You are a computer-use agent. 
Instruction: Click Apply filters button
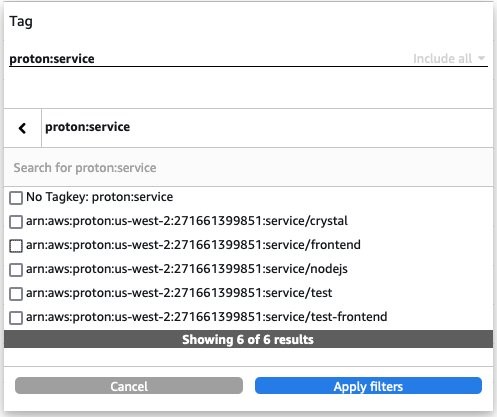tap(368, 386)
